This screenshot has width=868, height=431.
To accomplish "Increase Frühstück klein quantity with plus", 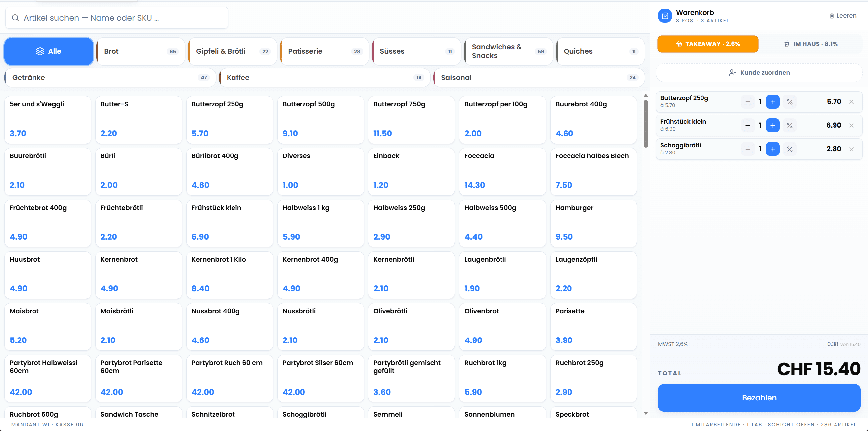I will (772, 125).
